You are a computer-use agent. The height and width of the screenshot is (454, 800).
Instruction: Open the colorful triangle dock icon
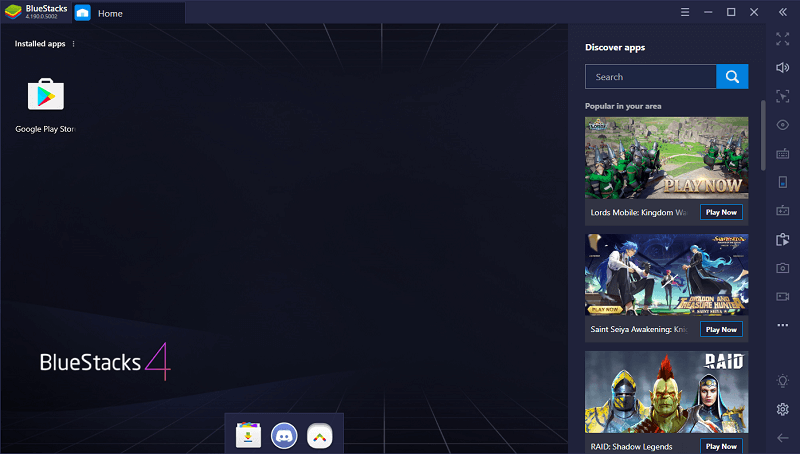(x=320, y=436)
